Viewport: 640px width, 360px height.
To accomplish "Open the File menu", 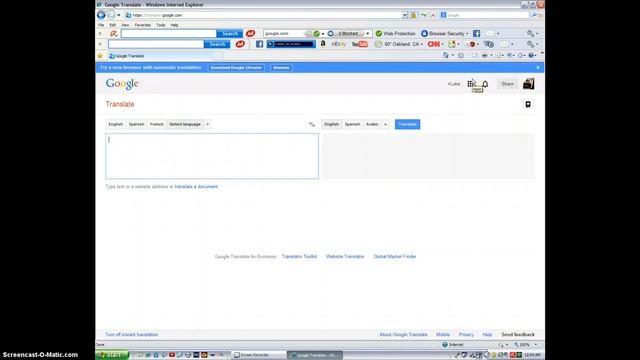I will [x=101, y=25].
